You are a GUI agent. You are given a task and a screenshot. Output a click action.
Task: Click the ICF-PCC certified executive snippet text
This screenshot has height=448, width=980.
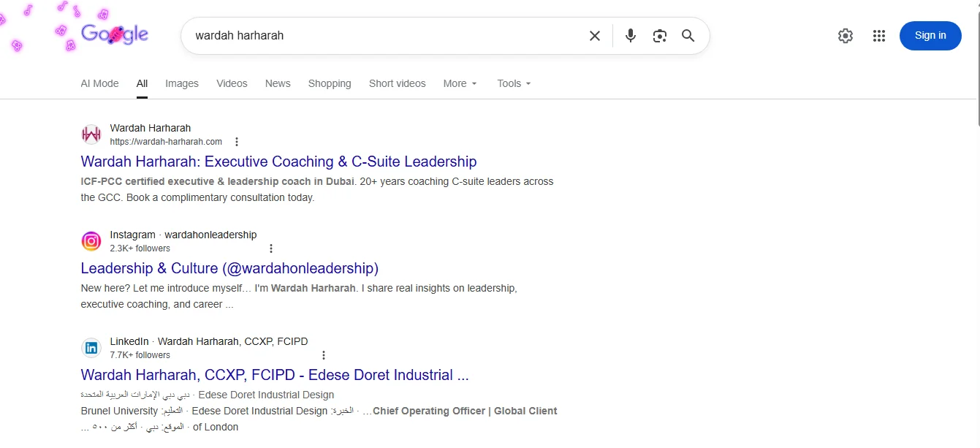pyautogui.click(x=317, y=189)
